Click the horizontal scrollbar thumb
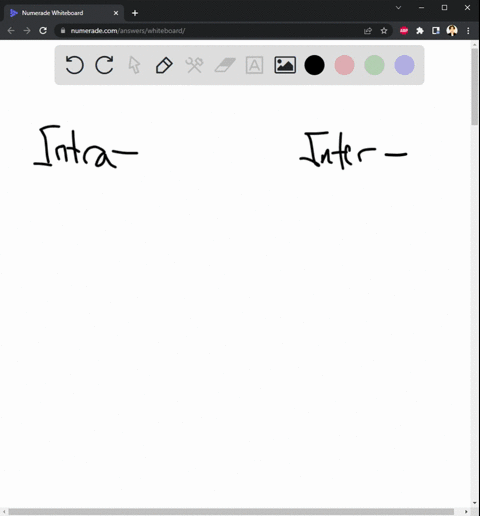The height and width of the screenshot is (516, 480). pos(231,512)
